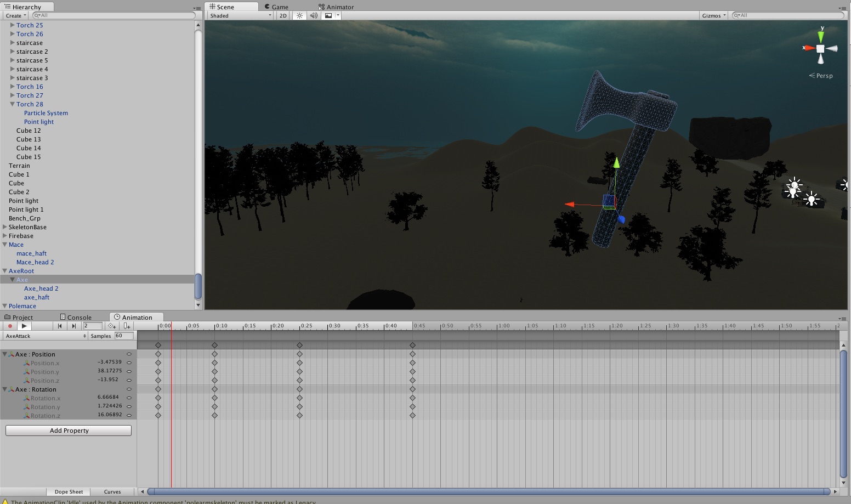Play the AxeAttack animation clip
This screenshot has width=851, height=504.
click(x=24, y=326)
